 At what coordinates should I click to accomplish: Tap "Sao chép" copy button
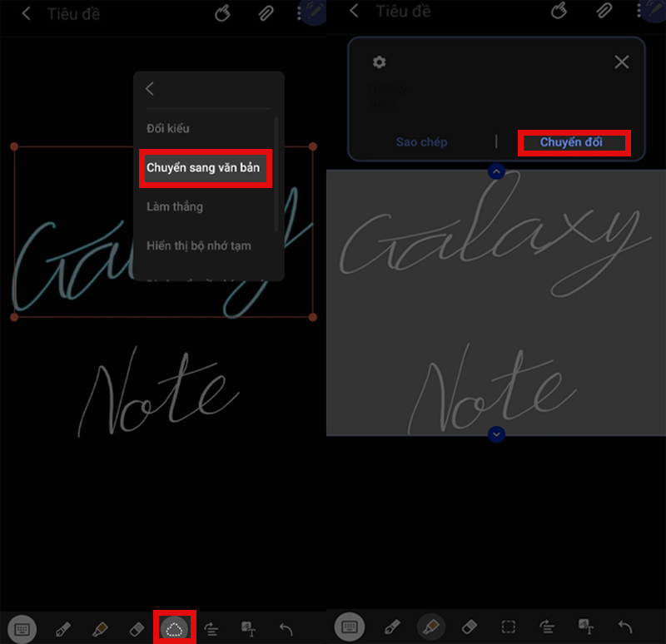(422, 141)
